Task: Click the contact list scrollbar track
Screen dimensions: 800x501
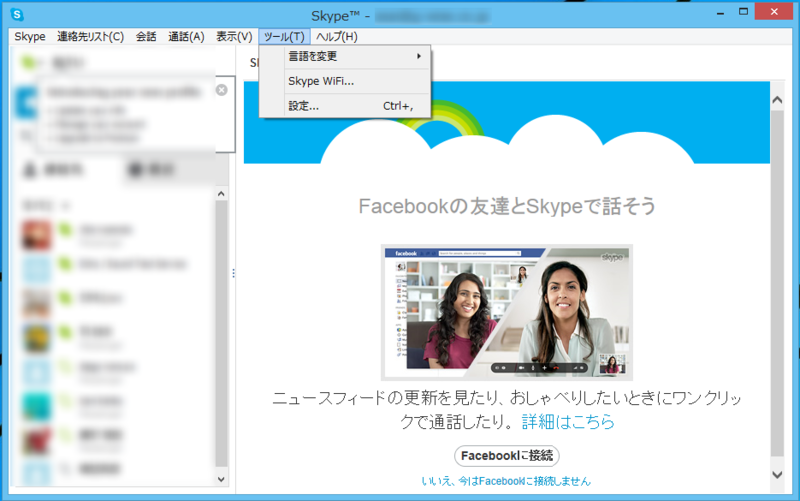Action: coord(221,334)
